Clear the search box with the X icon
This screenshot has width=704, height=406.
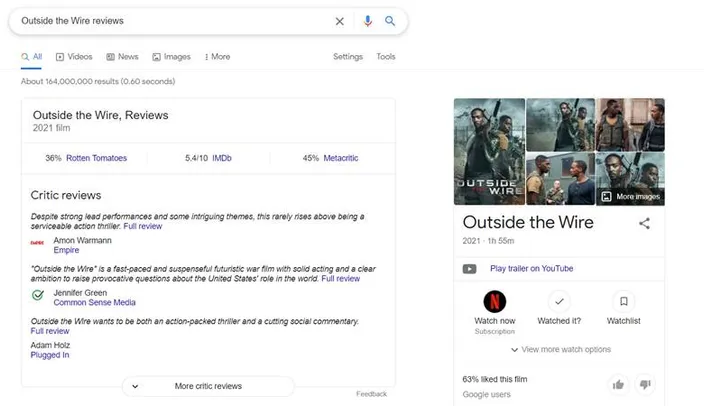pos(339,21)
